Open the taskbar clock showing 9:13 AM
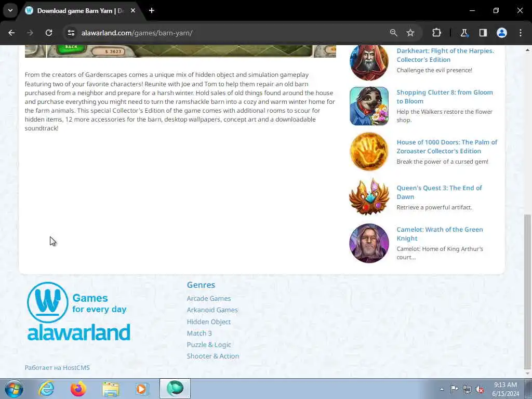 pos(506,389)
